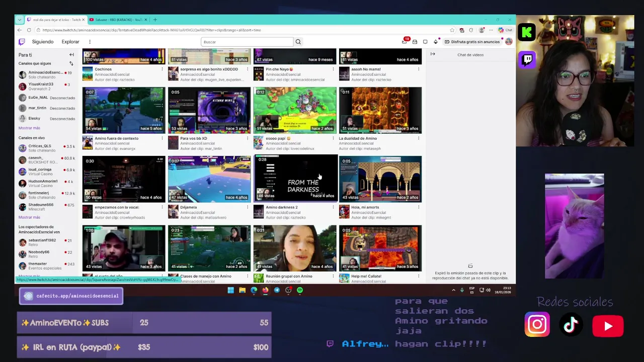Open Elesky channel in the sidebar

(46, 119)
